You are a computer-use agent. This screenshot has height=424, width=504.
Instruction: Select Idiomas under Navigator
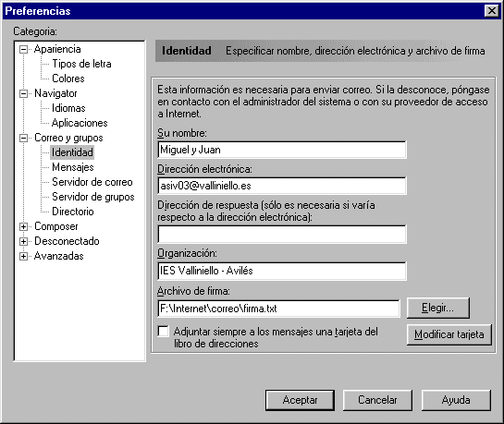point(68,108)
